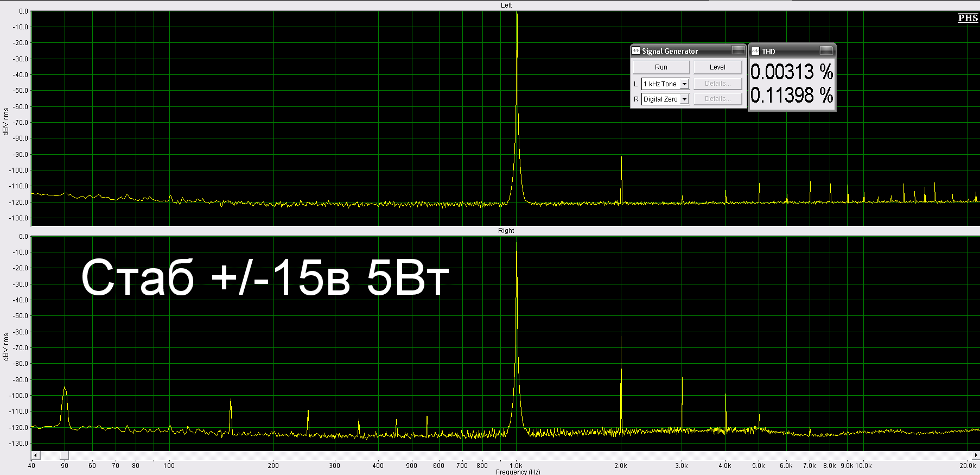Click left arrow on horizontal frequency scrollbar
Viewport: 980px width, 475px height.
(x=36, y=455)
